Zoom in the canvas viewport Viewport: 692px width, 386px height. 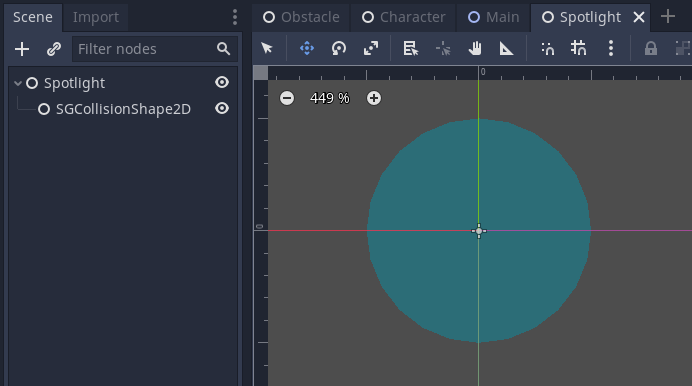[x=374, y=98]
